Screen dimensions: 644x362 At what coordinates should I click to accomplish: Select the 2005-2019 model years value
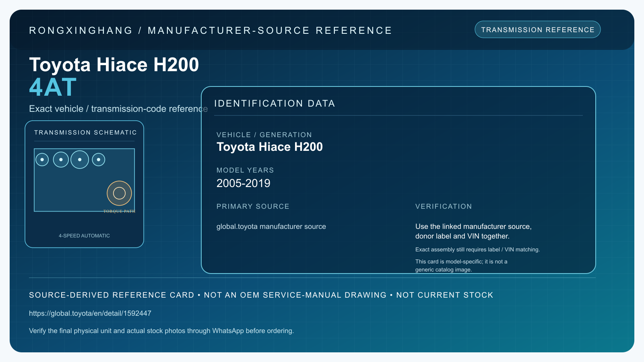pos(244,183)
